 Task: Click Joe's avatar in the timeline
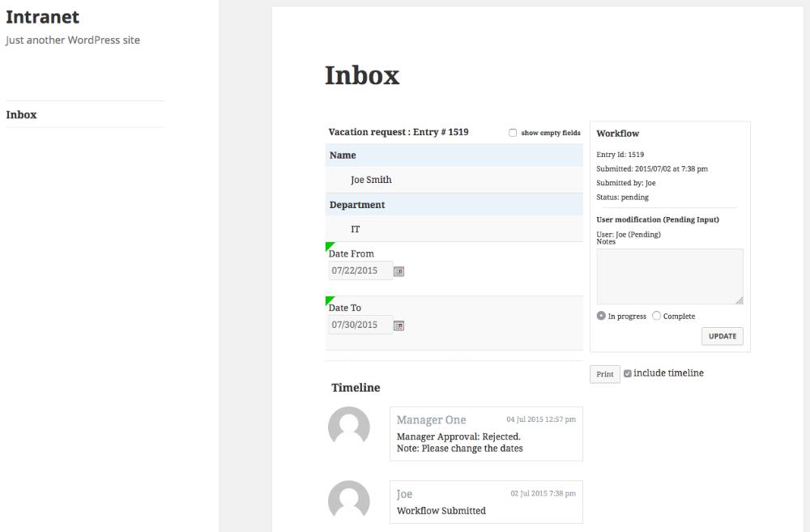click(349, 501)
